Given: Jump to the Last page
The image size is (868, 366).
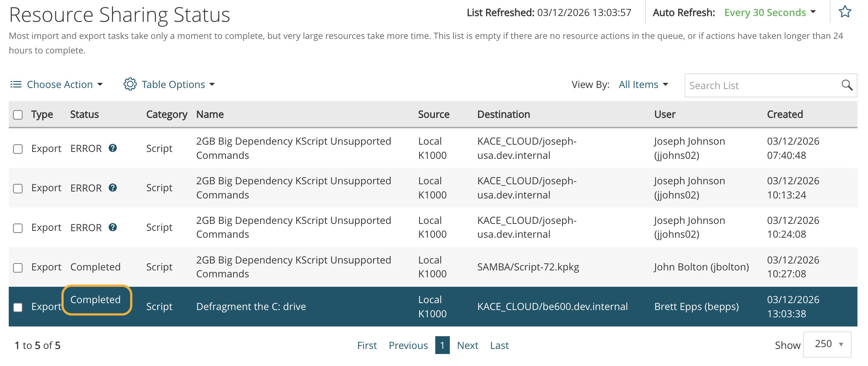Looking at the screenshot, I should [499, 345].
